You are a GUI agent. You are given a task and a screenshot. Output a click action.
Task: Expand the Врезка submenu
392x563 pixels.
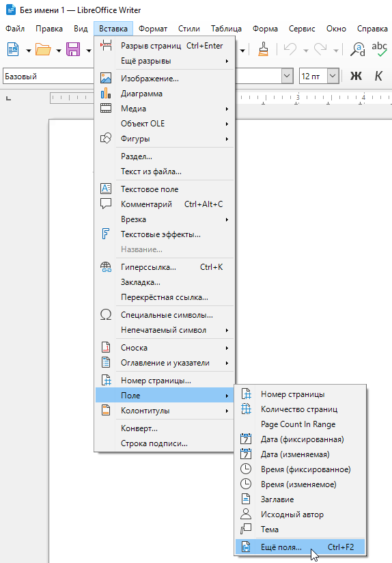165,219
